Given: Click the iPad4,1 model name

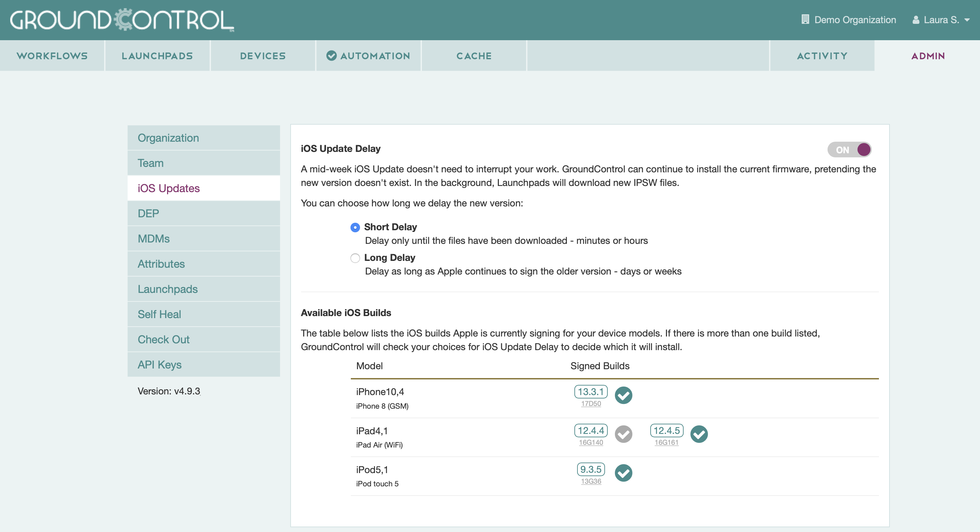Looking at the screenshot, I should 372,431.
